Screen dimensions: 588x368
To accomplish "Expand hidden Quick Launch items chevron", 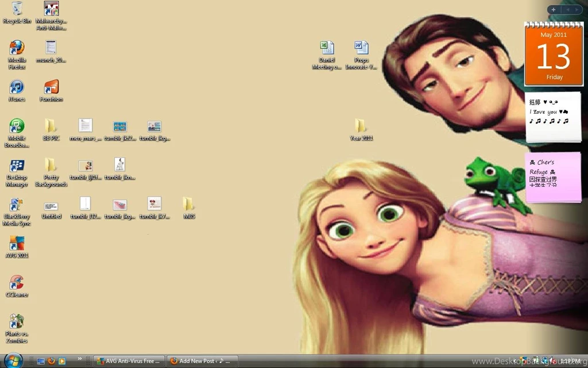I will click(x=79, y=359).
